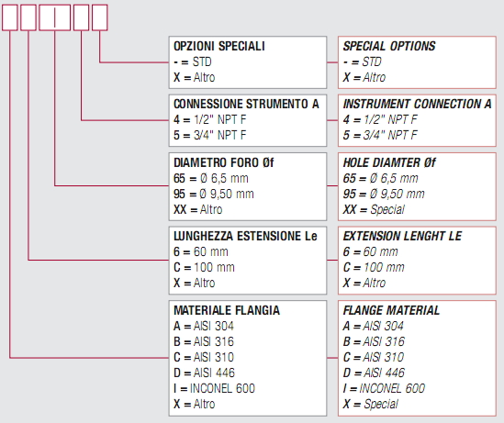Click the first empty code box for flange material
The width and height of the screenshot is (504, 423).
click(x=10, y=17)
